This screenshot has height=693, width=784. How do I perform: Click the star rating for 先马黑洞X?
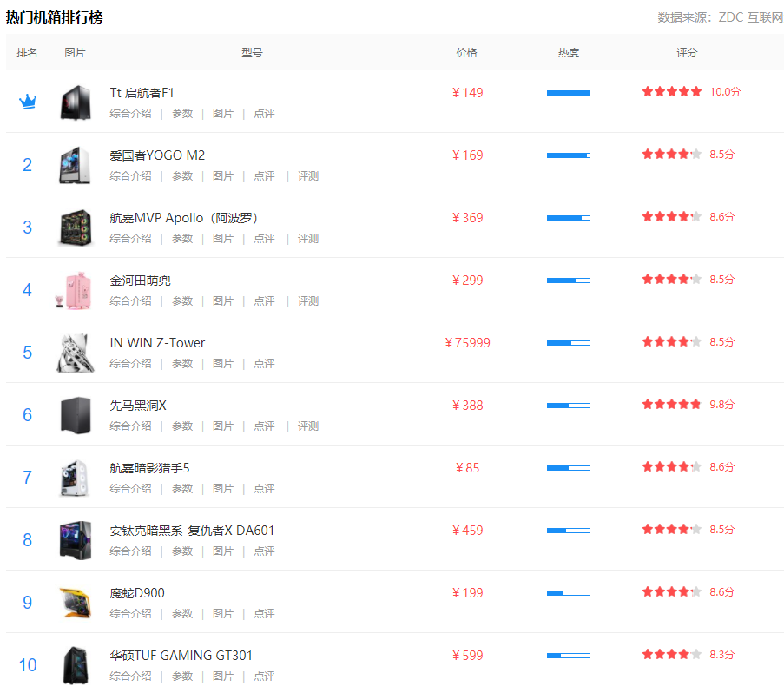point(671,404)
